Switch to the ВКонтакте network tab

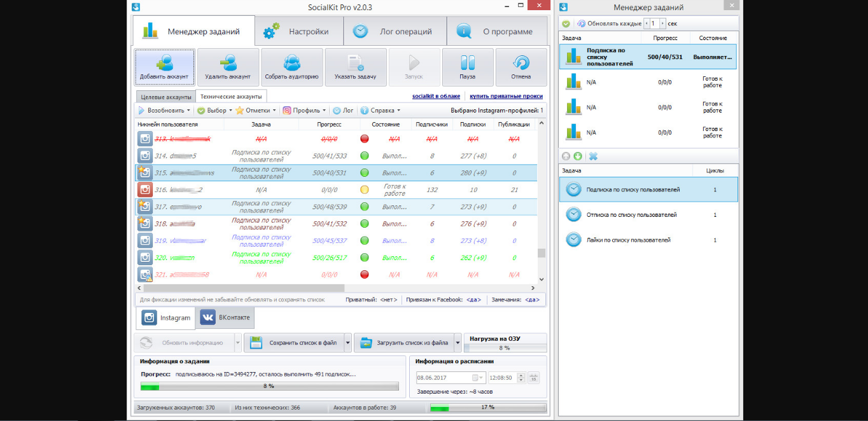(x=226, y=317)
